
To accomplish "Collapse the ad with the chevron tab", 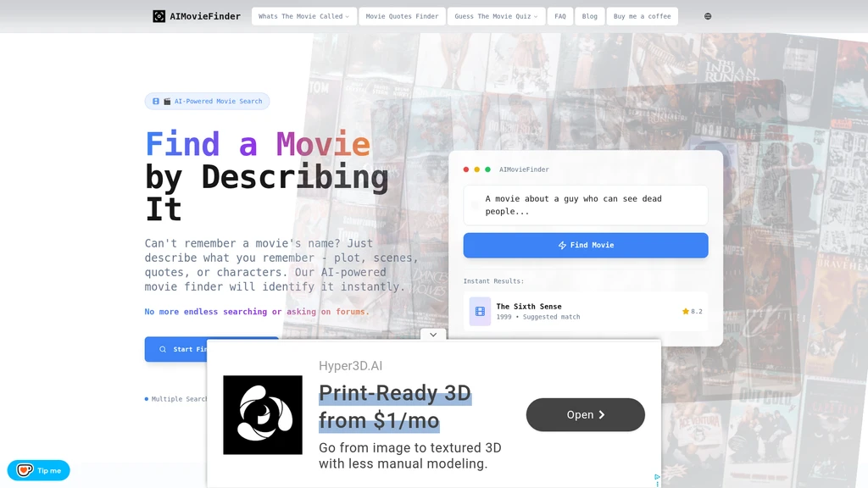I will (433, 334).
